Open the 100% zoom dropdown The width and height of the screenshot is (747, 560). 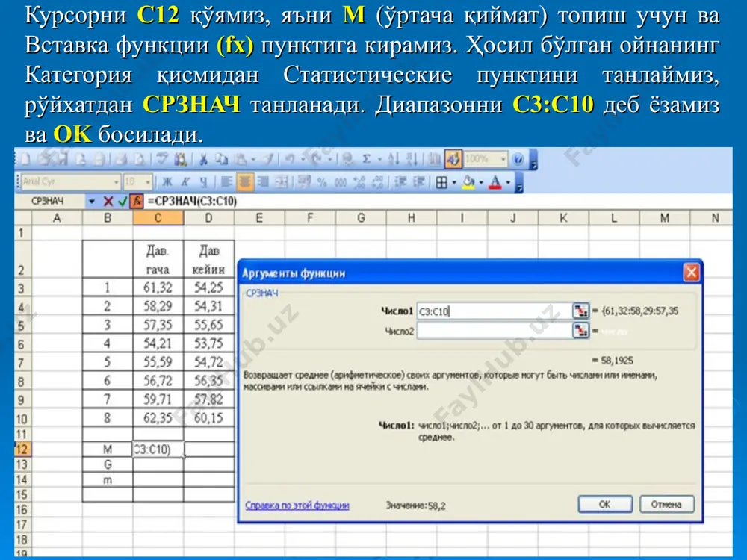pyautogui.click(x=503, y=159)
